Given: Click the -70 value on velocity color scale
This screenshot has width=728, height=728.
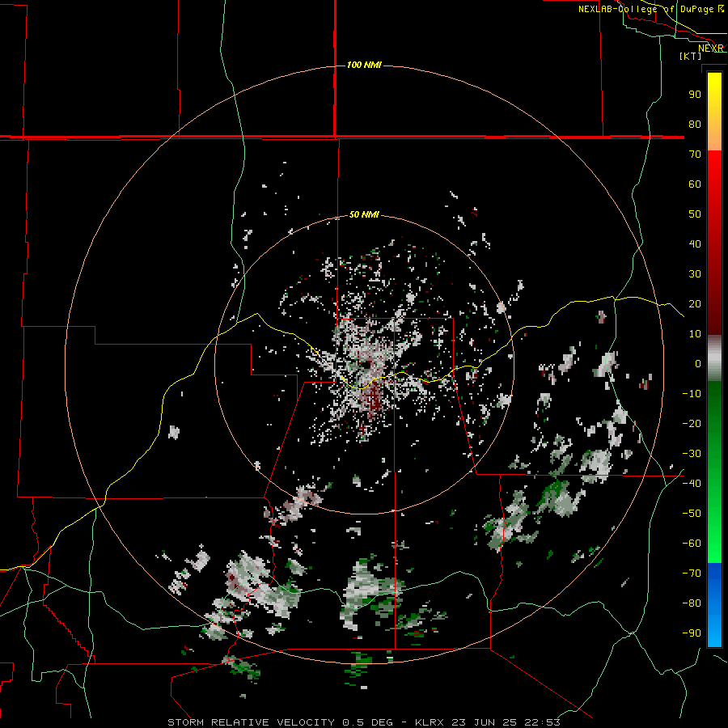Looking at the screenshot, I should tap(692, 574).
